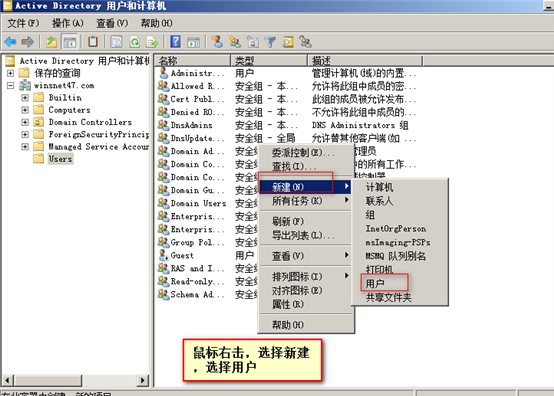Click the blue Help question mark icon

point(175,42)
